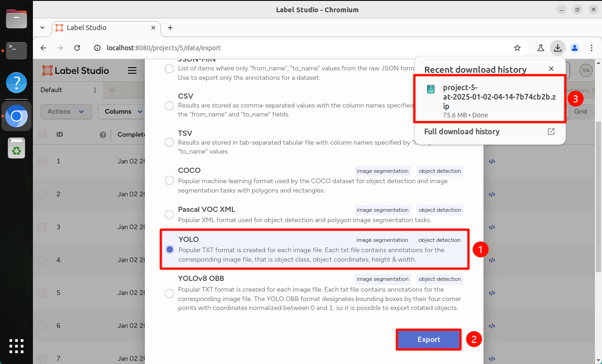This screenshot has height=364, width=602.
Task: Bookmark this page with the star icon
Action: [517, 48]
